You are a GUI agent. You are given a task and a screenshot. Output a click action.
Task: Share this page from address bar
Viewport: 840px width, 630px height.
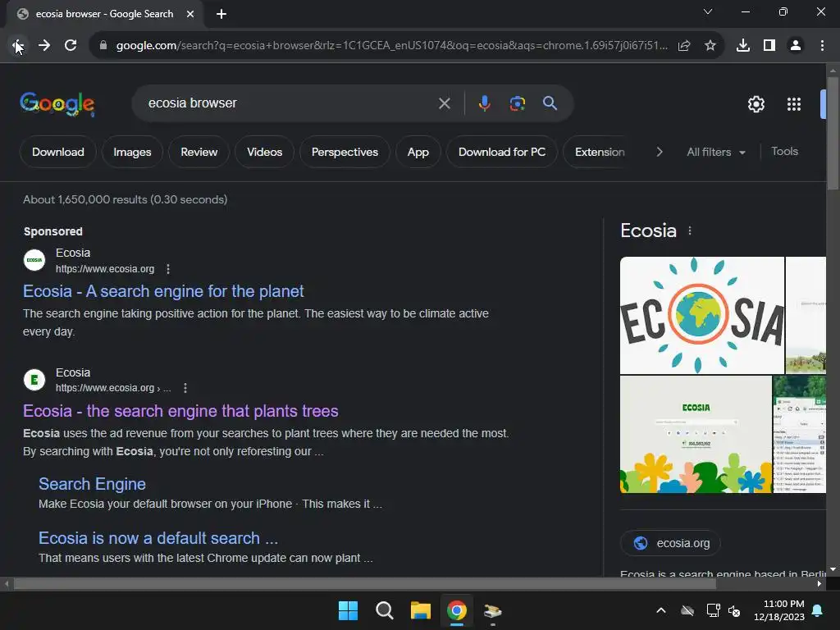click(683, 46)
